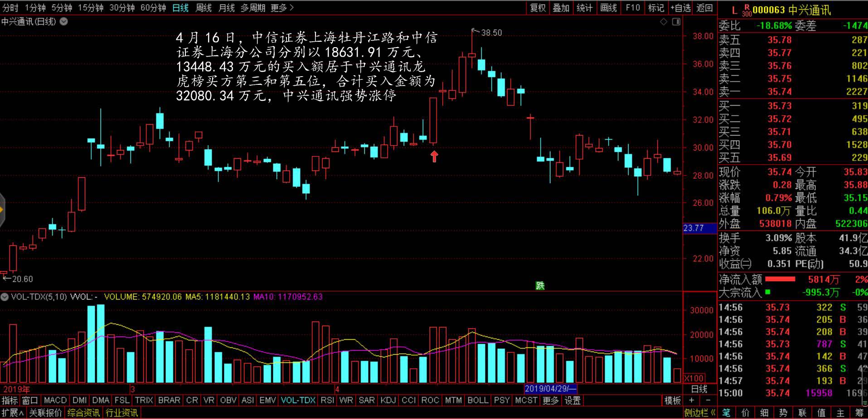Open the 综合资讯 tab
Viewport: 868px width, 419px height.
tap(84, 413)
